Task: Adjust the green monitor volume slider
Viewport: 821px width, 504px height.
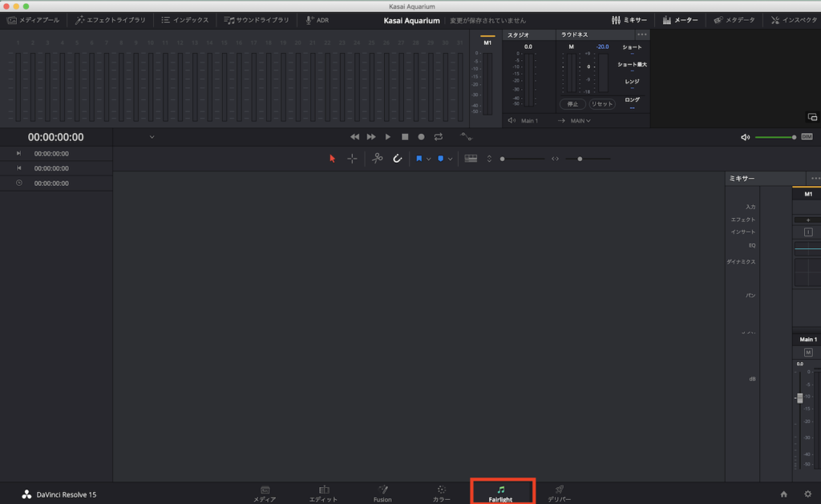Action: (x=776, y=137)
